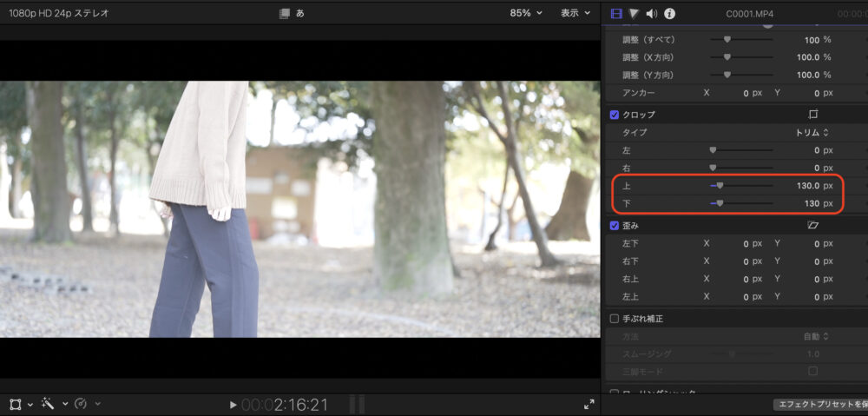The image size is (868, 416).
Task: Click the 上 crop slider handle
Action: coord(720,186)
